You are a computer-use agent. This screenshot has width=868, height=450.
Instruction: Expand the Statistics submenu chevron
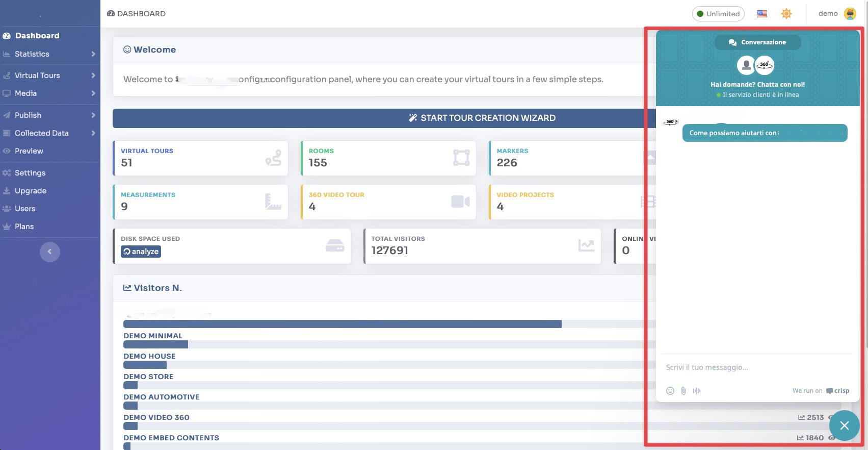coord(93,54)
